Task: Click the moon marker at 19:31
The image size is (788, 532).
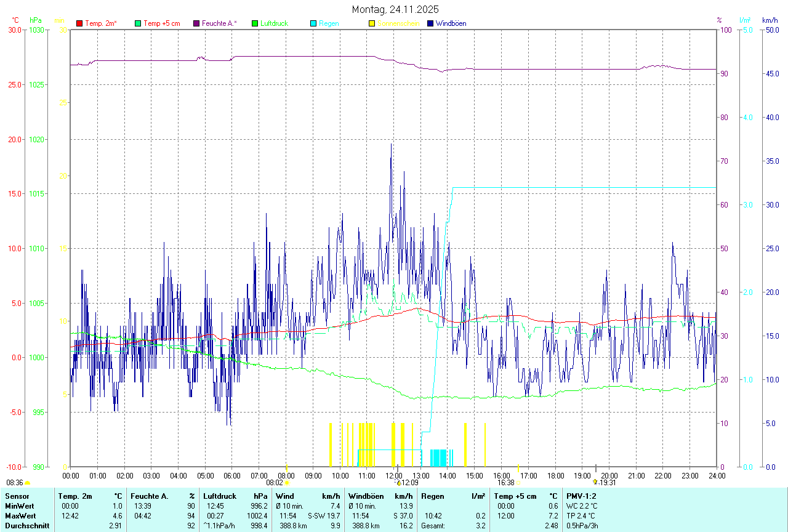Action: (595, 483)
